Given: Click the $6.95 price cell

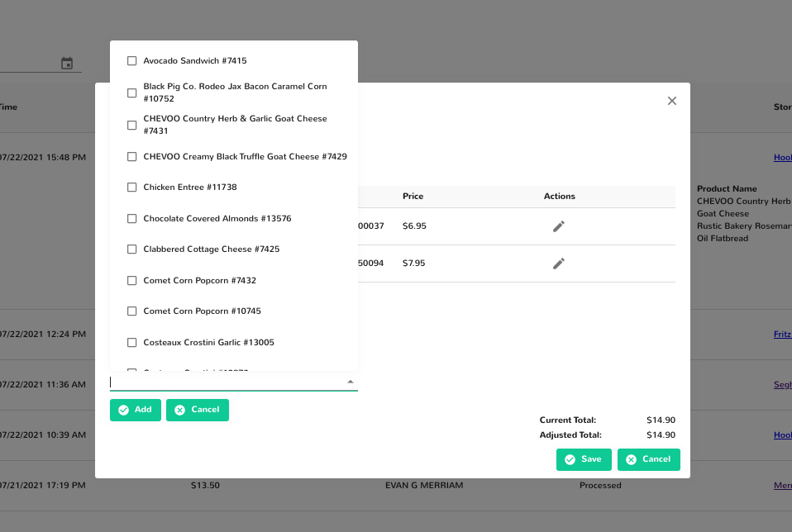Looking at the screenshot, I should click(x=414, y=226).
